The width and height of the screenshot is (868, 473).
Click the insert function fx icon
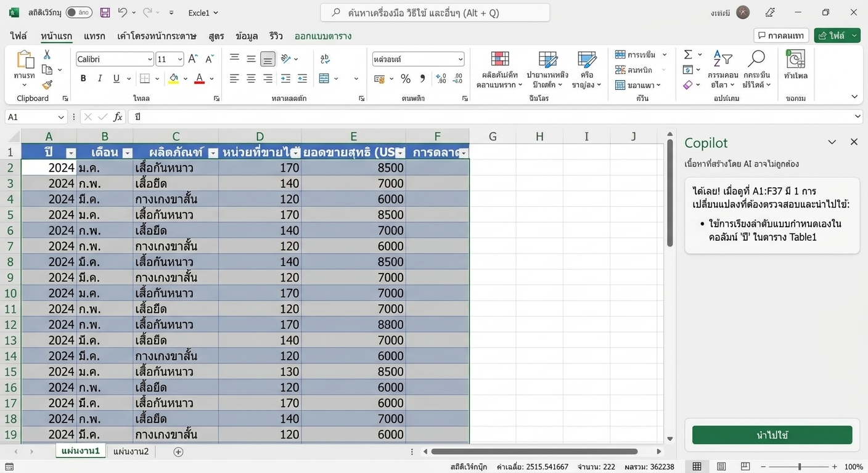tap(118, 116)
